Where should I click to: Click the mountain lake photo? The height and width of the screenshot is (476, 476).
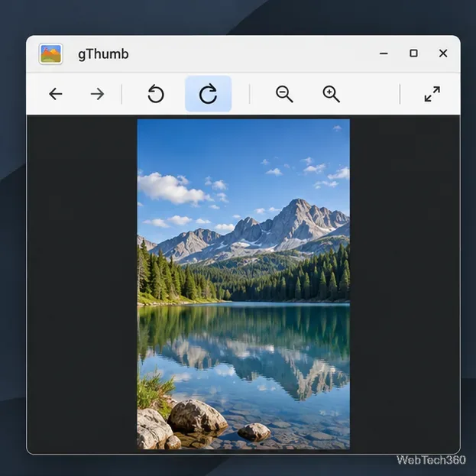click(x=244, y=284)
